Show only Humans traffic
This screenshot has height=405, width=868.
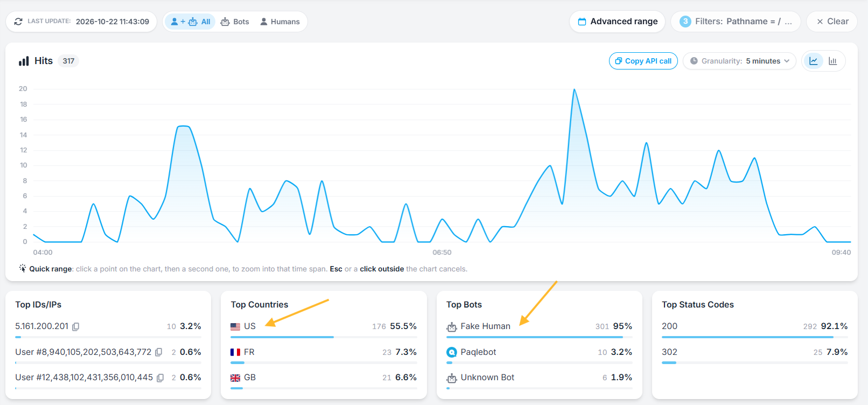point(280,22)
